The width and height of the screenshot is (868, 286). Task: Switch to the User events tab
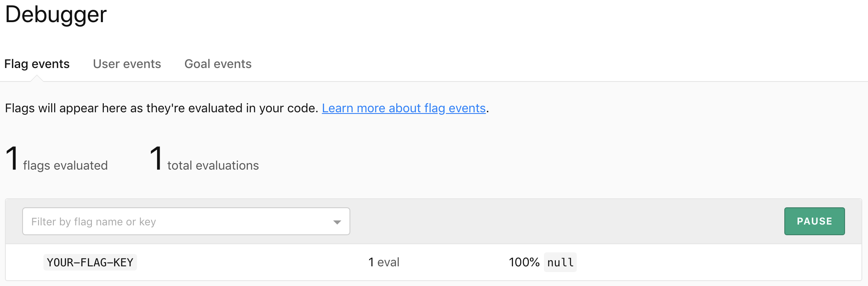coord(127,64)
